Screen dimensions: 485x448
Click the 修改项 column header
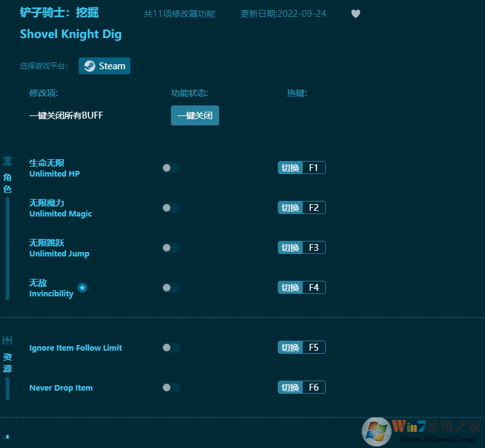click(x=44, y=93)
